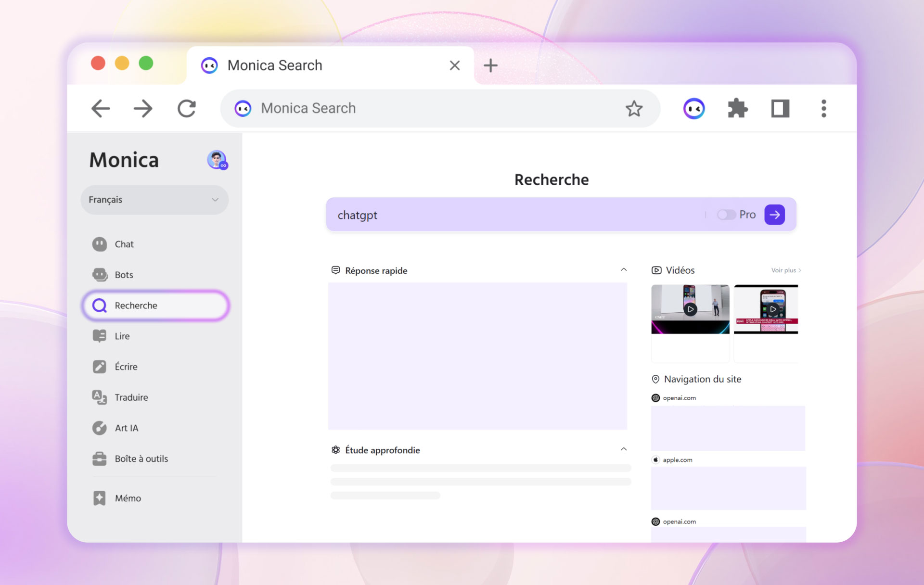The height and width of the screenshot is (585, 924).
Task: Open Art IA in the sidebar
Action: coord(126,428)
